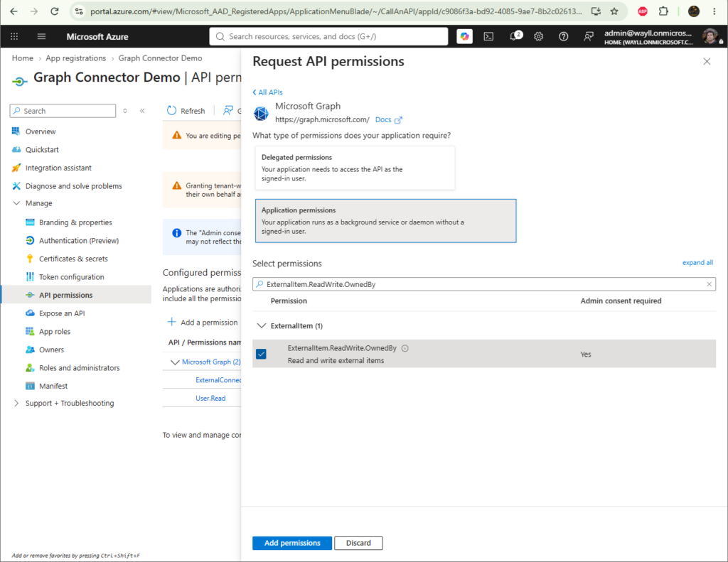Viewport: 728px width, 562px height.
Task: Toggle the sidebar expand/collapse sort arrows
Action: [125, 110]
